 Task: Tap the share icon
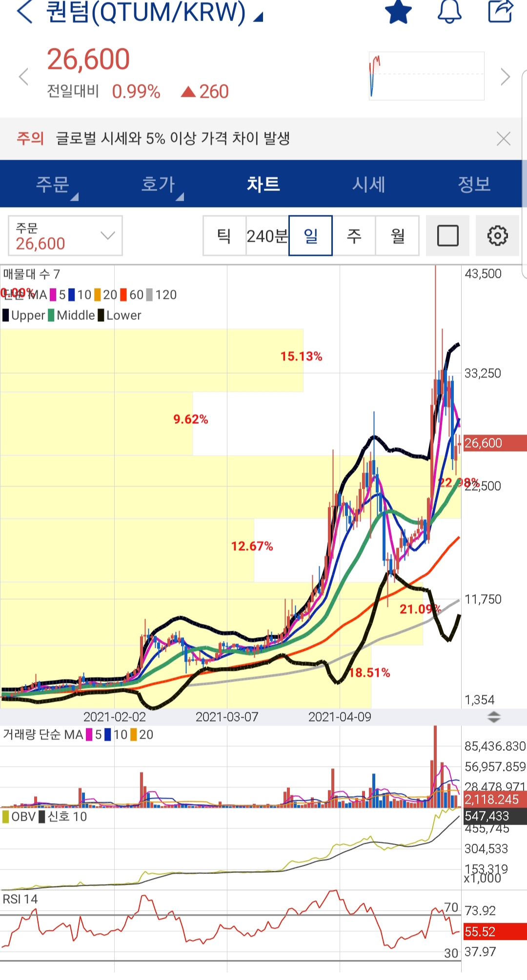tap(501, 12)
